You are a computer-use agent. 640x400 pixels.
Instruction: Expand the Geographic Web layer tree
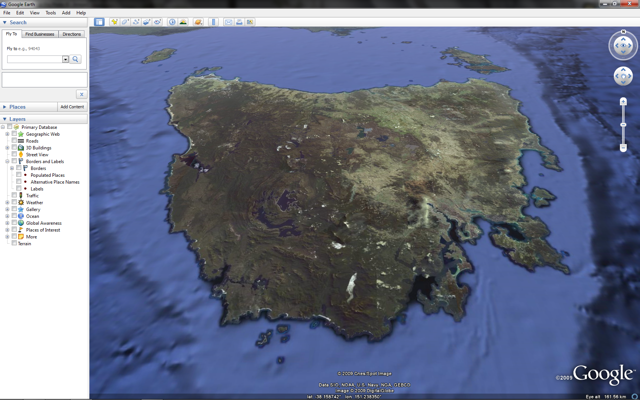[x=7, y=134]
